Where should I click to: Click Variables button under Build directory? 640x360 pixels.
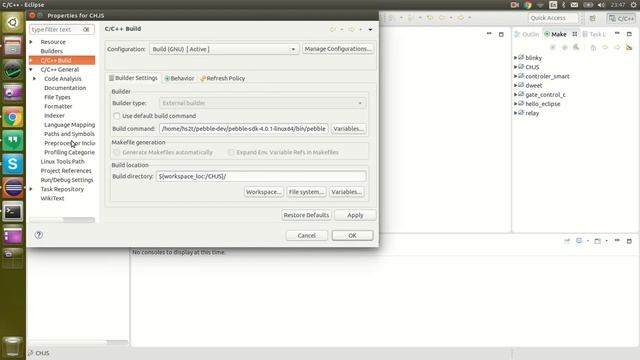(x=347, y=192)
